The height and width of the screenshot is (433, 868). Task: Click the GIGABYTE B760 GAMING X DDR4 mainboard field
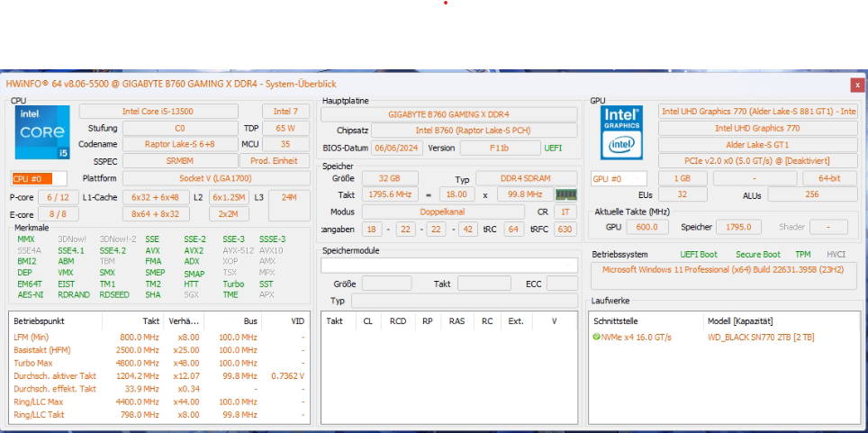pos(449,114)
